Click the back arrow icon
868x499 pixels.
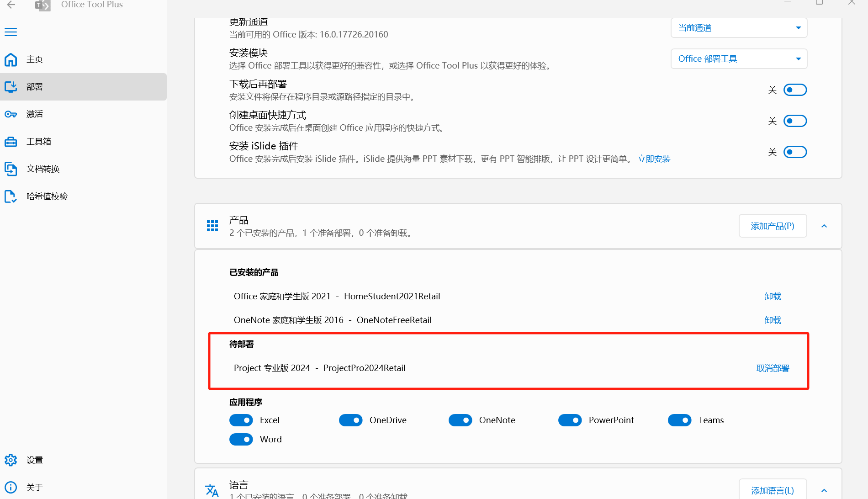pyautogui.click(x=11, y=5)
